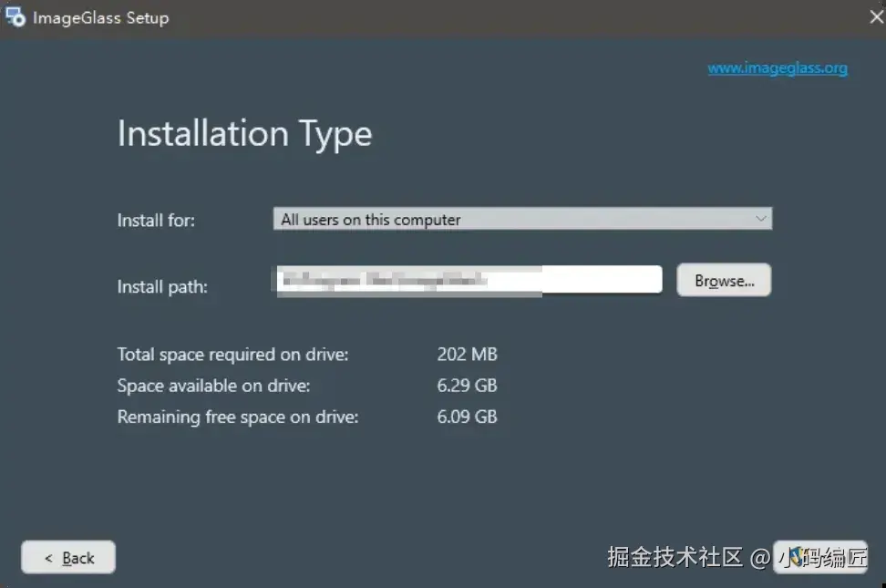
Task: Click the 'Install for:' label
Action: pyautogui.click(x=156, y=221)
